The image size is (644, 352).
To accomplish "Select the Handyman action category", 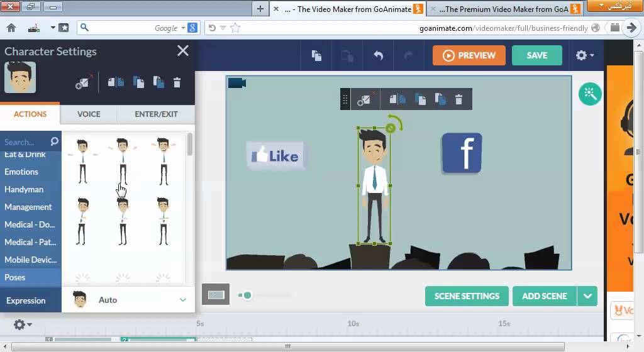I will (24, 189).
